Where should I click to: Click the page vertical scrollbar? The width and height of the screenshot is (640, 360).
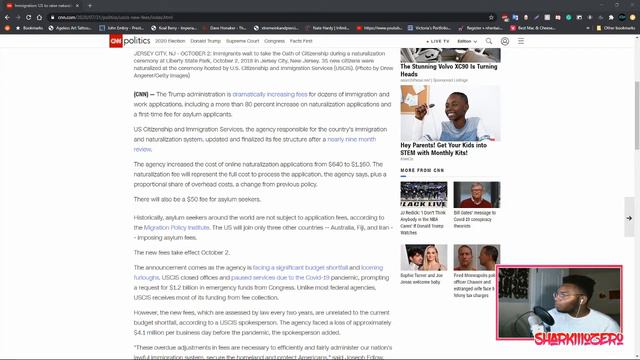coord(637,116)
